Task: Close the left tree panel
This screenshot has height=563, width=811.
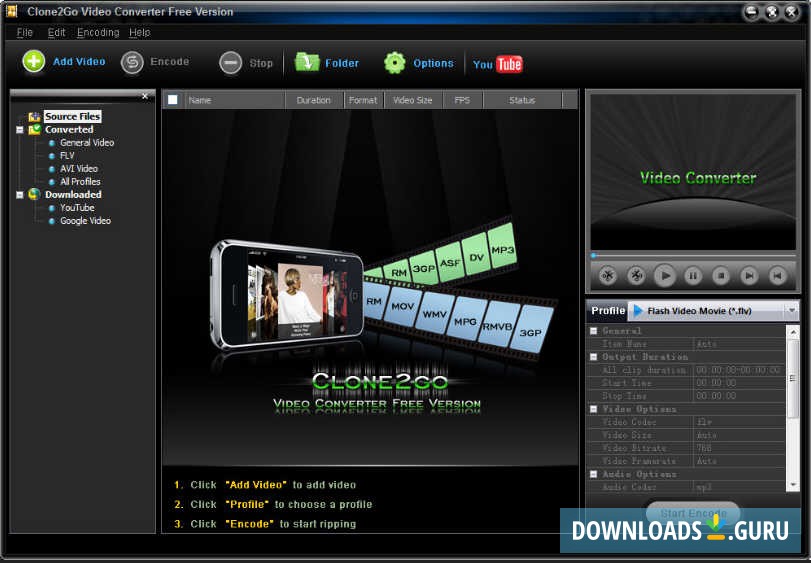Action: (x=145, y=96)
